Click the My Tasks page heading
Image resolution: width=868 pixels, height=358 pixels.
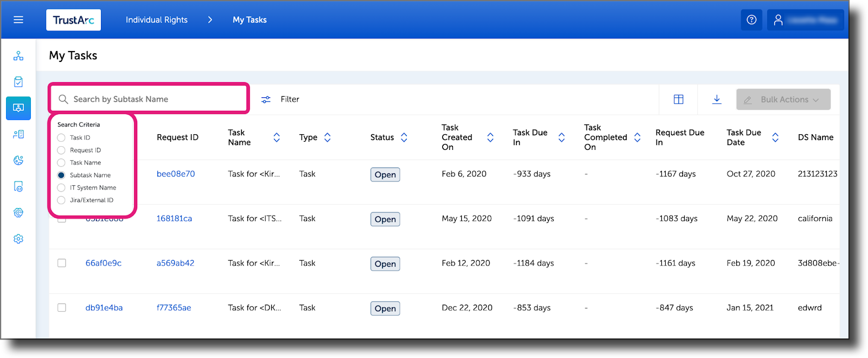pos(73,55)
